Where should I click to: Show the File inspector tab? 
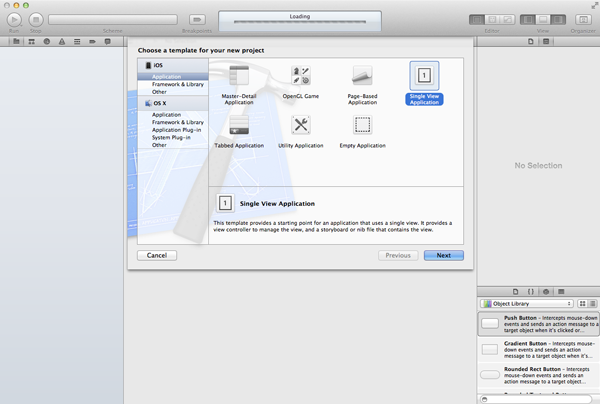point(530,41)
